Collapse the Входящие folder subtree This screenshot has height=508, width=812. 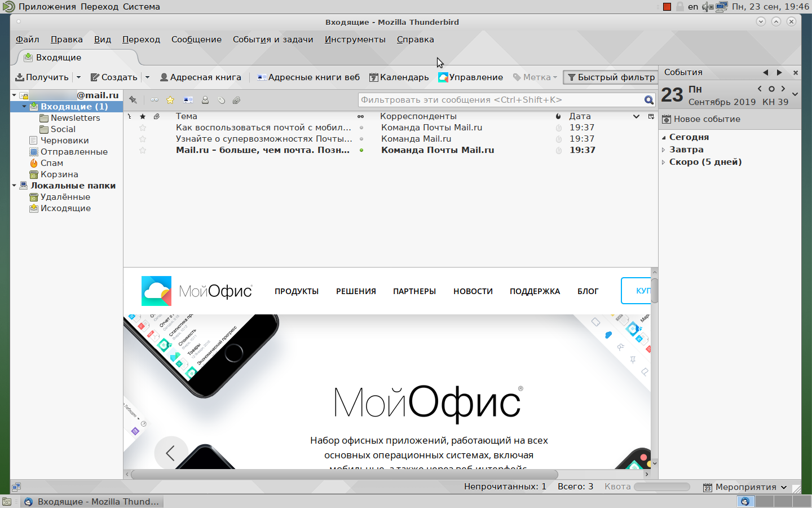tap(24, 107)
